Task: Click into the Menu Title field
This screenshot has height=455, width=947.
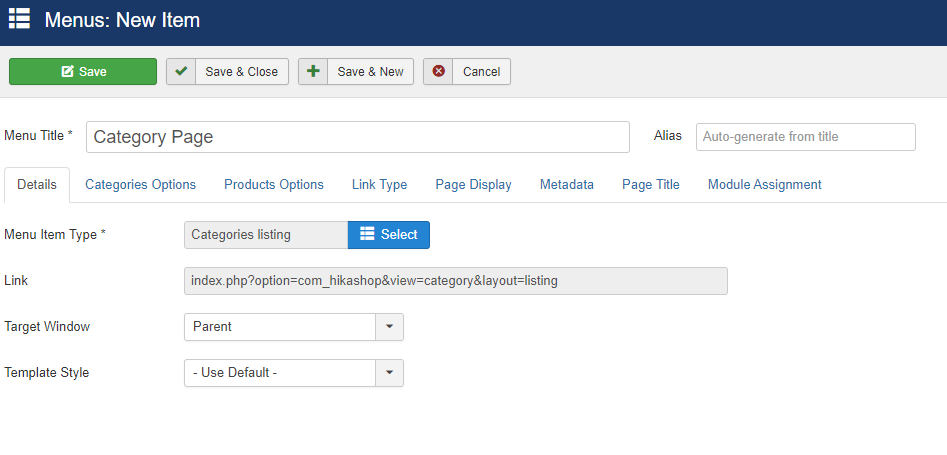Action: 358,137
